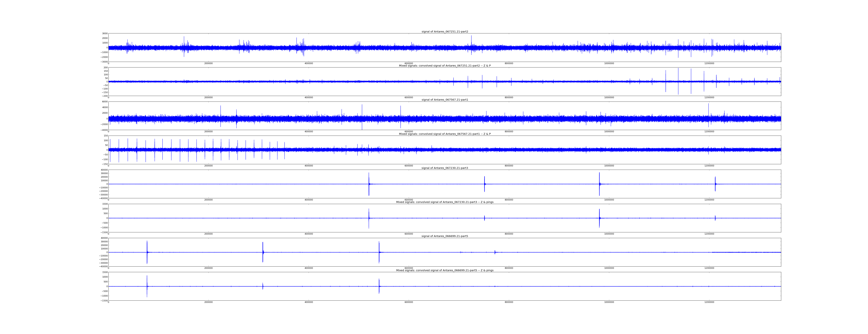This screenshot has height=334, width=868.
Task: Click the '40000' y-axis label of the Antares_067230.21-part3 plot
Action: pos(104,170)
